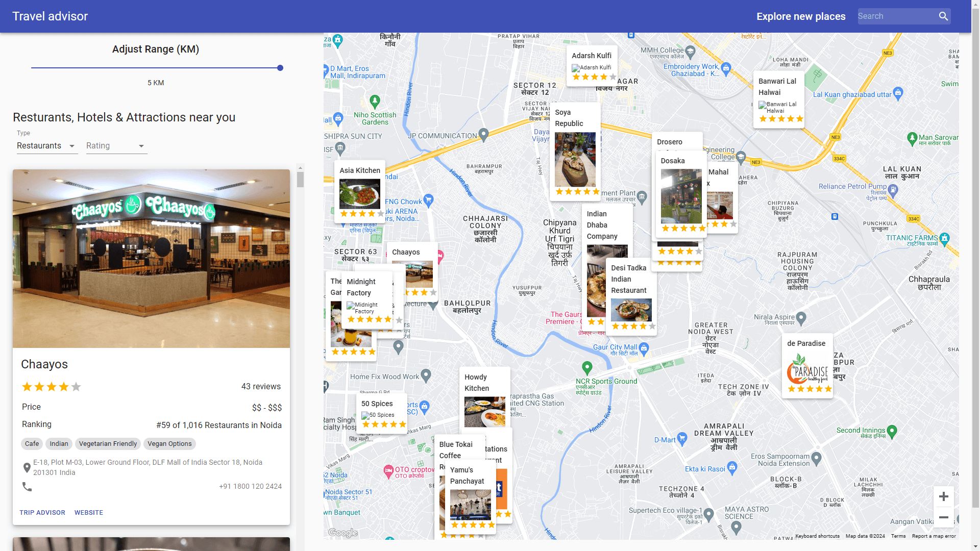Open the Type Restaurants dropdown
The width and height of the screenshot is (980, 551).
coord(46,146)
